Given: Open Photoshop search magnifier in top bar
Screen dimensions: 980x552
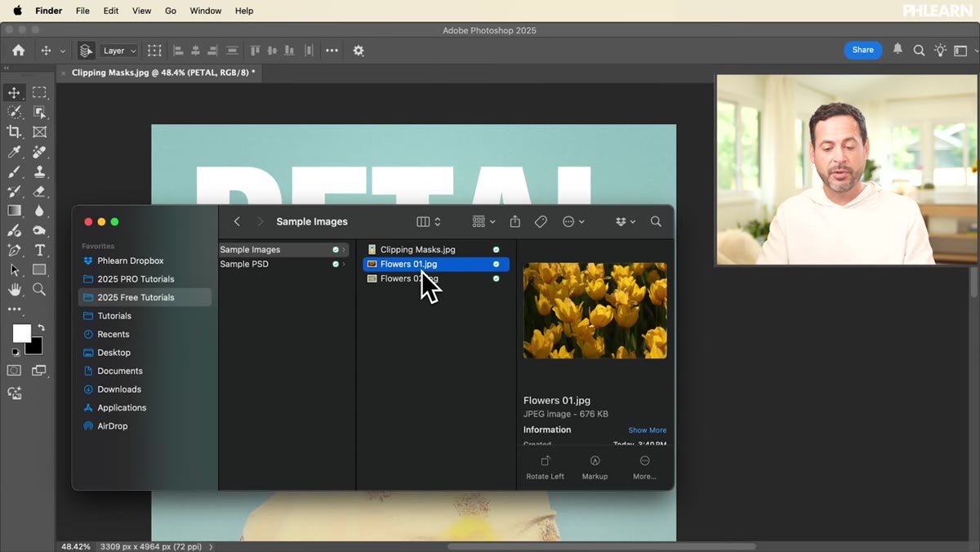Looking at the screenshot, I should coord(919,51).
